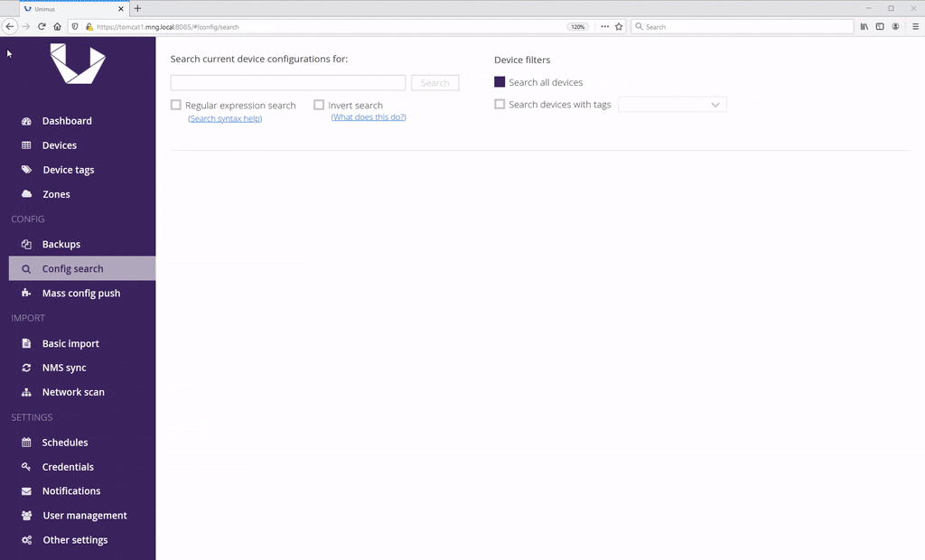The width and height of the screenshot is (925, 560).
Task: Open the page actions three-dots menu
Action: pos(604,26)
